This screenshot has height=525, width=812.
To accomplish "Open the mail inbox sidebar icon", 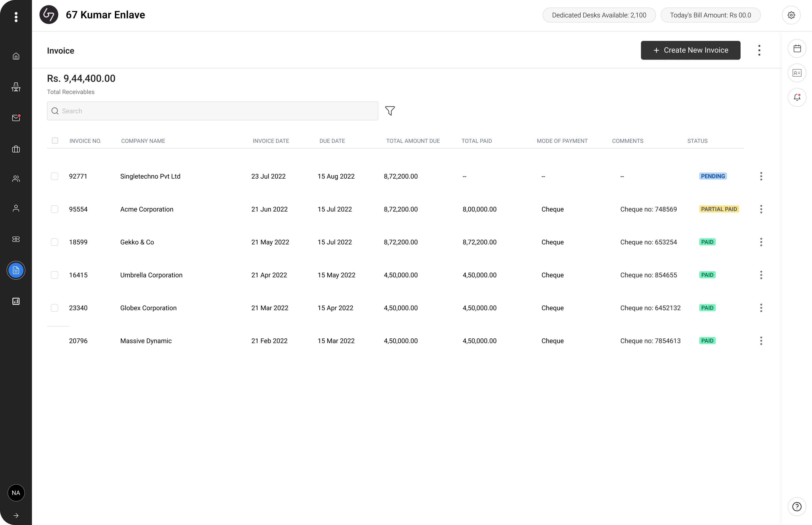I will click(x=16, y=118).
